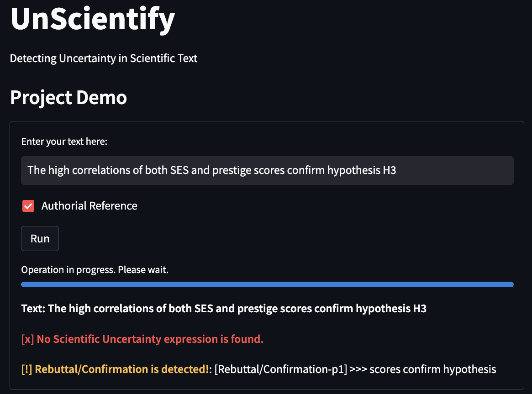Click the bold 'Text:' result line
The image size is (532, 394).
[224, 309]
